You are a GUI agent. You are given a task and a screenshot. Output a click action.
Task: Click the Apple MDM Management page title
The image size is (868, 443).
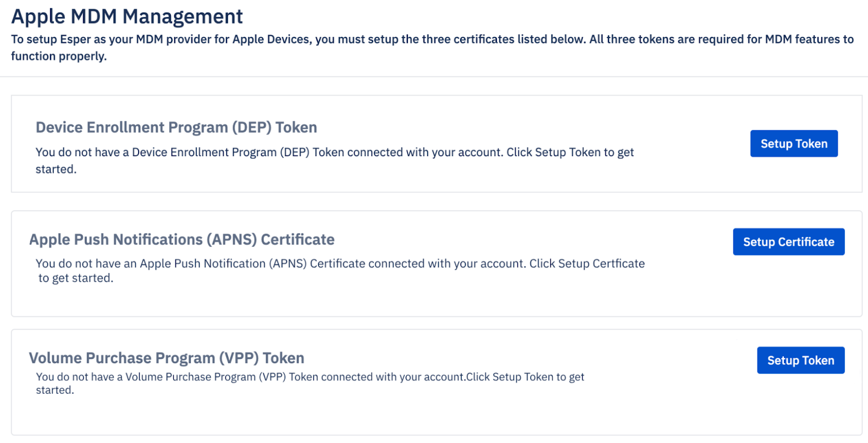coord(127,16)
